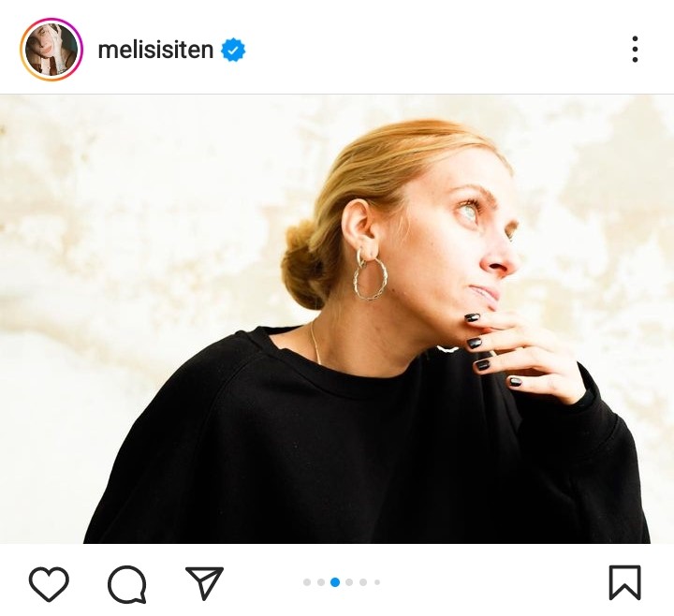Share post using paper plane icon
Viewport: 674px width, 616px height.
(x=204, y=583)
